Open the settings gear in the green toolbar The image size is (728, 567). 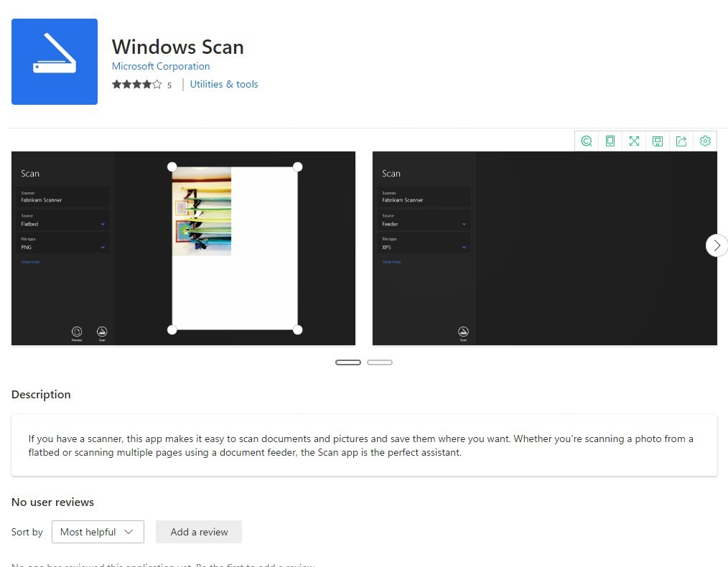[x=705, y=141]
